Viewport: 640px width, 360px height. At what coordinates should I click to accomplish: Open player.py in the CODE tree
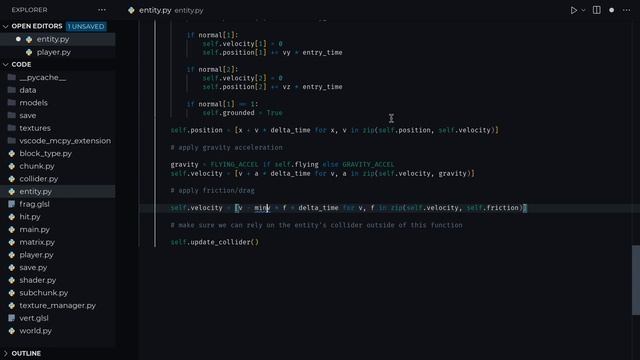click(x=36, y=255)
